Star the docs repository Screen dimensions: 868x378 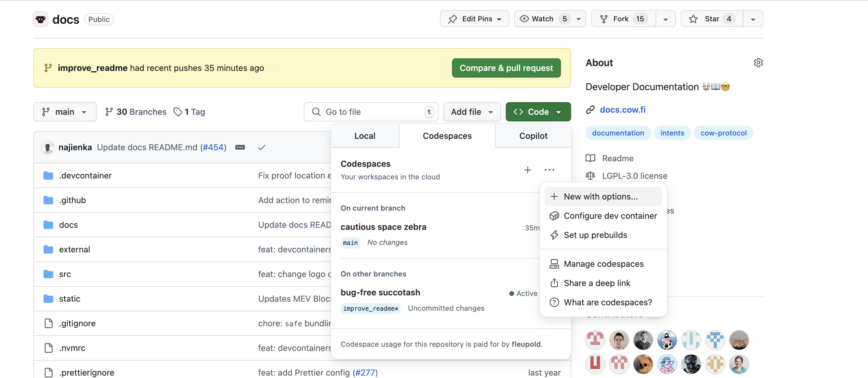(712, 19)
